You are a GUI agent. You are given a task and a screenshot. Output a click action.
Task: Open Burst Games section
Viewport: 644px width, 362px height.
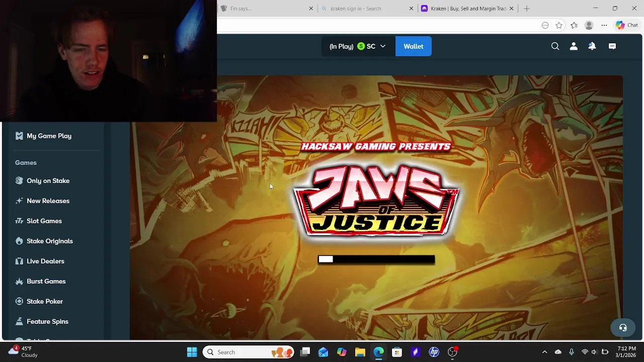point(46,281)
